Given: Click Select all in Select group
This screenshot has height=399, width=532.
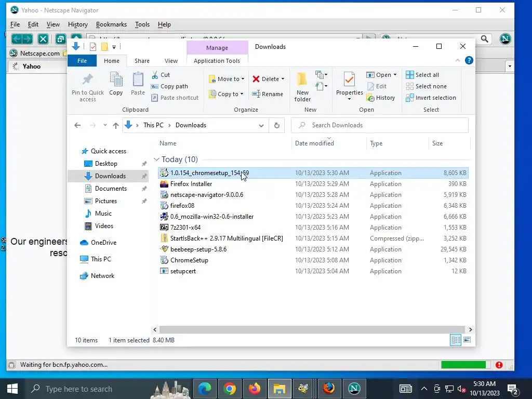Looking at the screenshot, I should click(422, 75).
